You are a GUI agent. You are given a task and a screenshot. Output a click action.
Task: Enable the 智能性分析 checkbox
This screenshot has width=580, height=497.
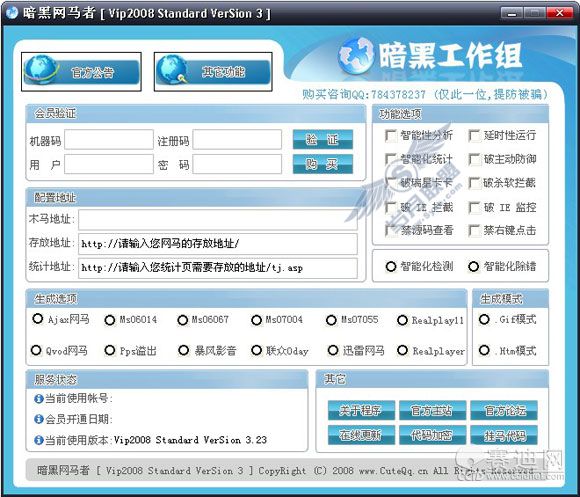tap(391, 135)
